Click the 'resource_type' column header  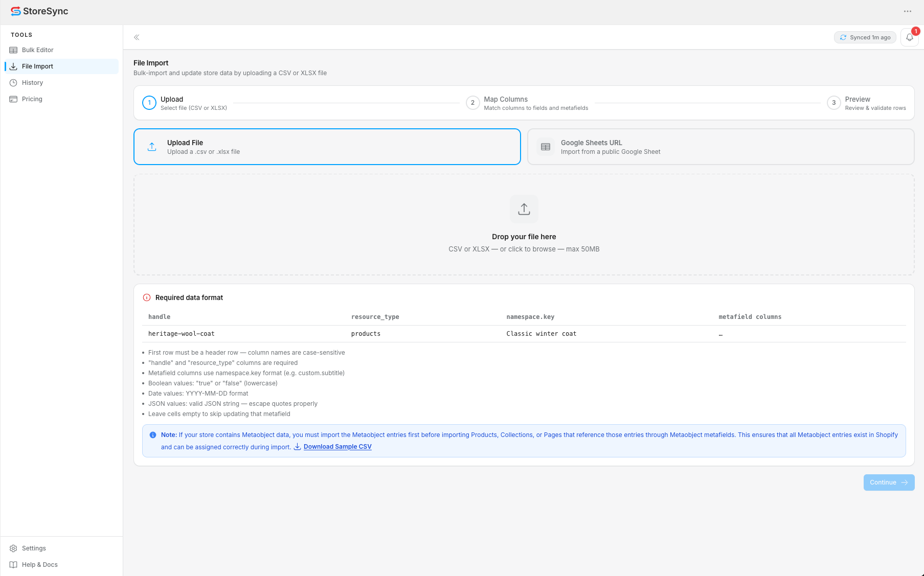(x=375, y=317)
